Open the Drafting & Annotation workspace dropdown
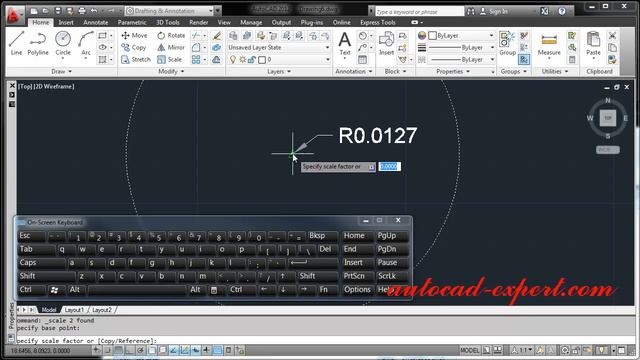Image resolution: width=640 pixels, height=360 pixels. [211, 11]
